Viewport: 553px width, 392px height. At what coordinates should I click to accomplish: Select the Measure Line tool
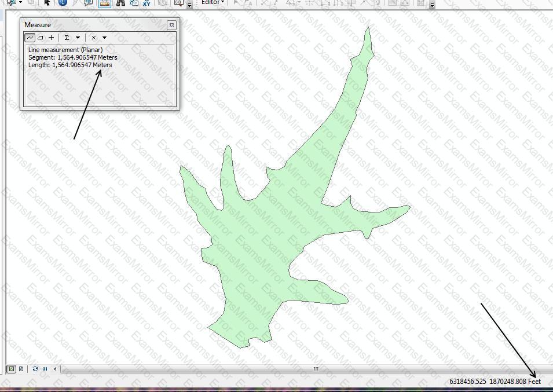tap(30, 38)
